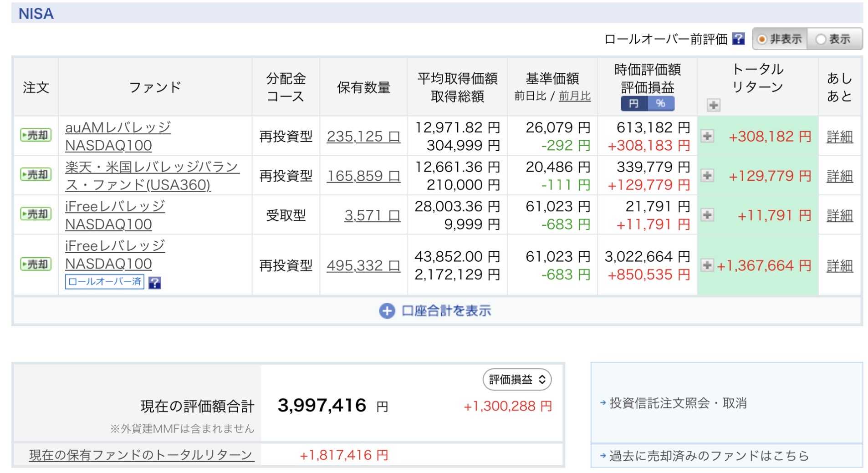Open holdings quantity 165,859 口

point(363,176)
